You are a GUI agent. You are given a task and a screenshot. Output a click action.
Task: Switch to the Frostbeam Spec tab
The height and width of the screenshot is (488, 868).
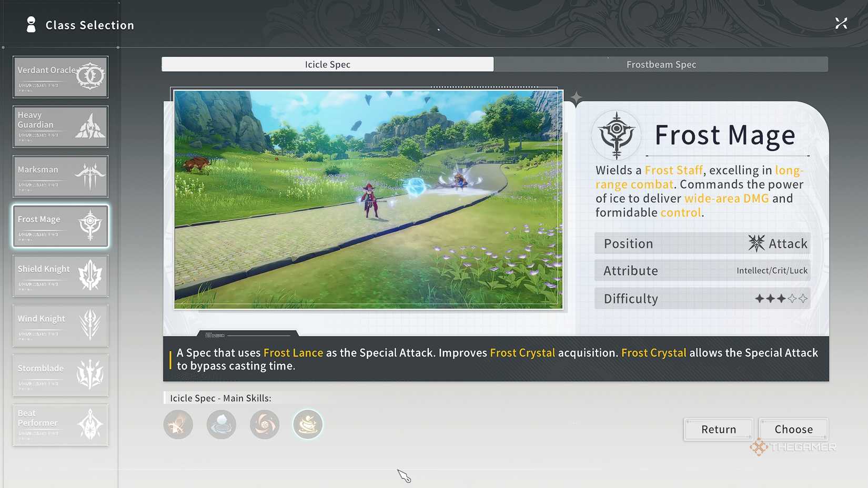tap(661, 64)
